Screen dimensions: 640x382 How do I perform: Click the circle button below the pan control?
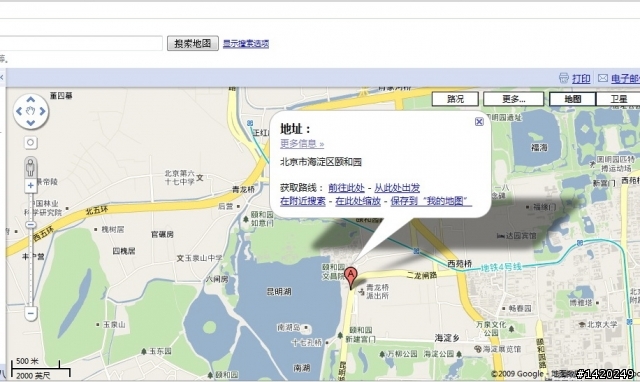pos(31,143)
